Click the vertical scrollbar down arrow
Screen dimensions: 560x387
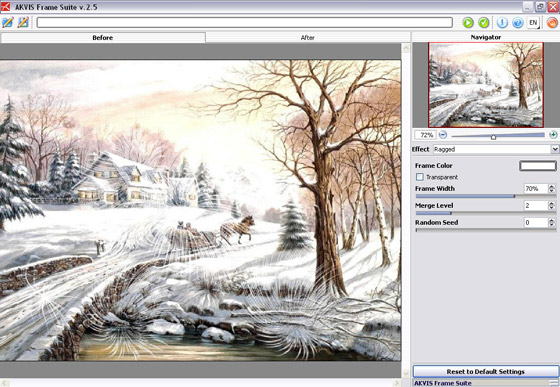pyautogui.click(x=406, y=373)
